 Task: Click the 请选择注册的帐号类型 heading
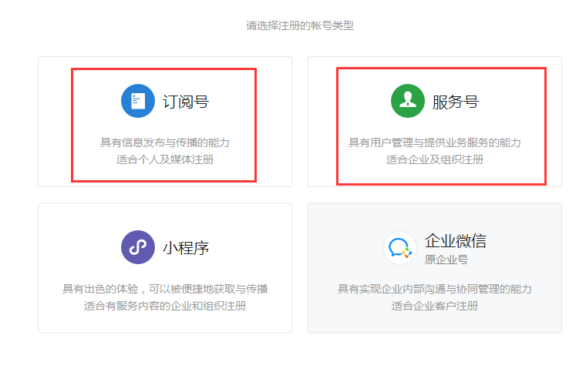coord(300,25)
